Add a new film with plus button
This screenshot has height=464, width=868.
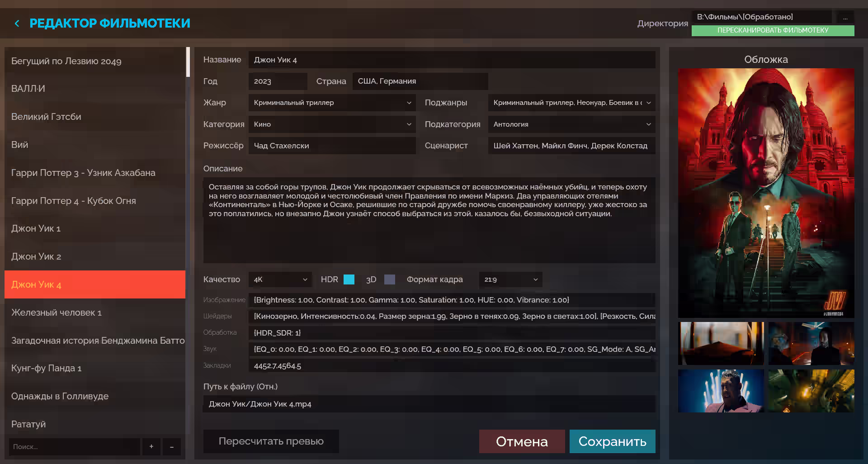[x=151, y=447]
